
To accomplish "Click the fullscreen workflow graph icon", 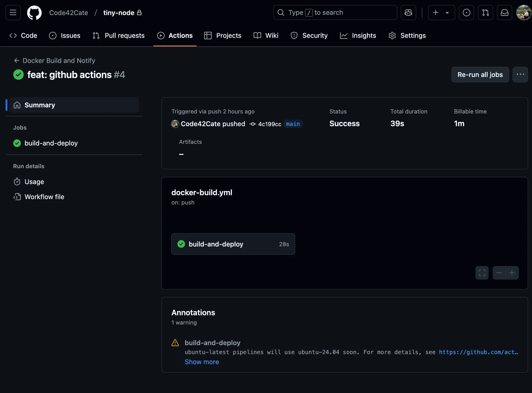I will pyautogui.click(x=482, y=273).
